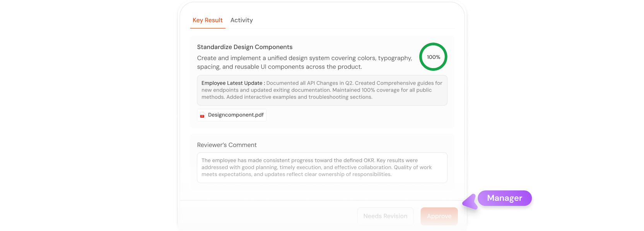Switch to the Activity tab
Image resolution: width=644 pixels, height=231 pixels.
tap(241, 20)
